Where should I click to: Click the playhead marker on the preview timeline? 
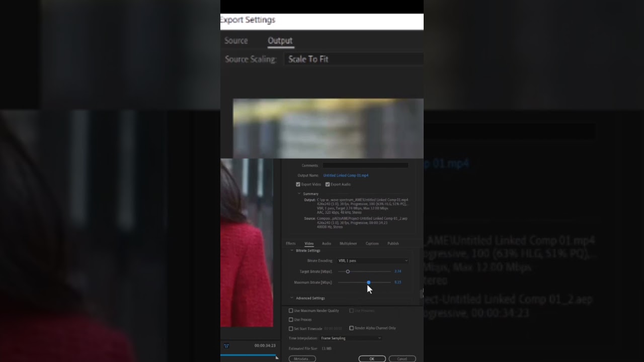(x=277, y=357)
